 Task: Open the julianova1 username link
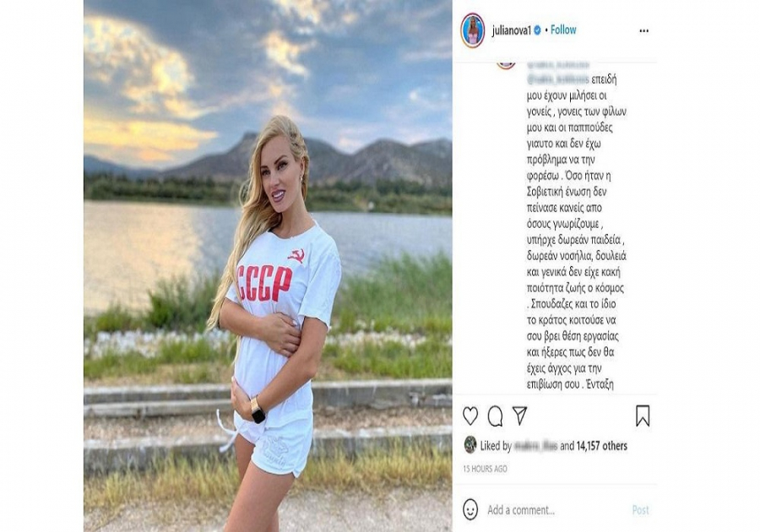(x=512, y=30)
